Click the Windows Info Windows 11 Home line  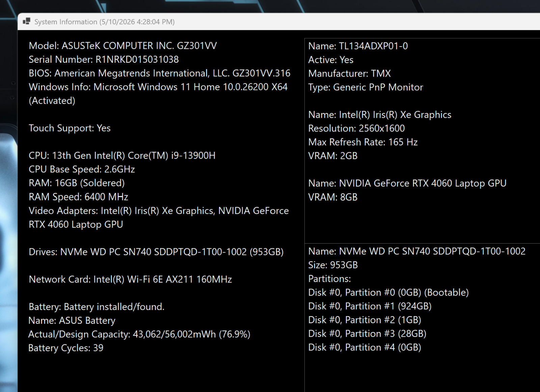[x=158, y=87]
